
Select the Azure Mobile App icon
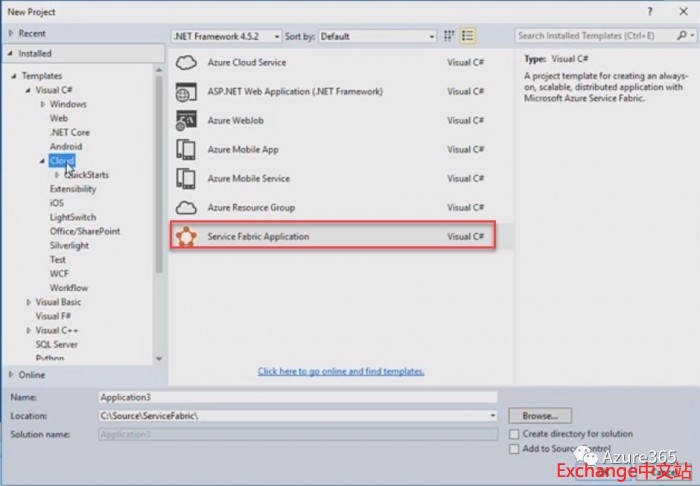click(186, 150)
